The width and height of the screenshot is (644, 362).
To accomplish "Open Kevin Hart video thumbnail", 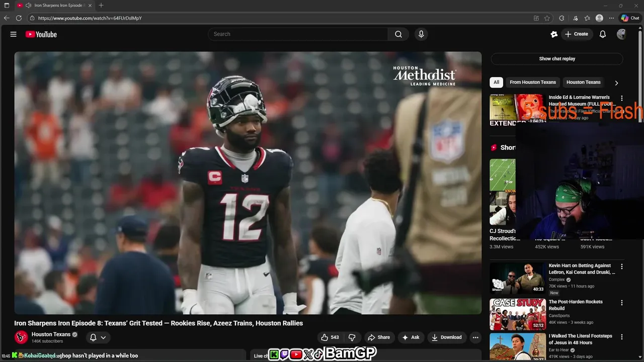I will 518,278.
